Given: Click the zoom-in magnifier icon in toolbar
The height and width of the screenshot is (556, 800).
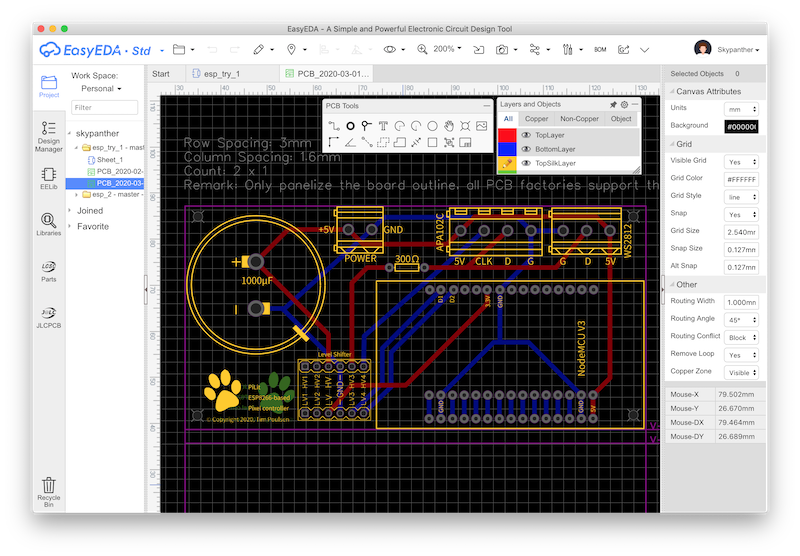Looking at the screenshot, I should [422, 49].
